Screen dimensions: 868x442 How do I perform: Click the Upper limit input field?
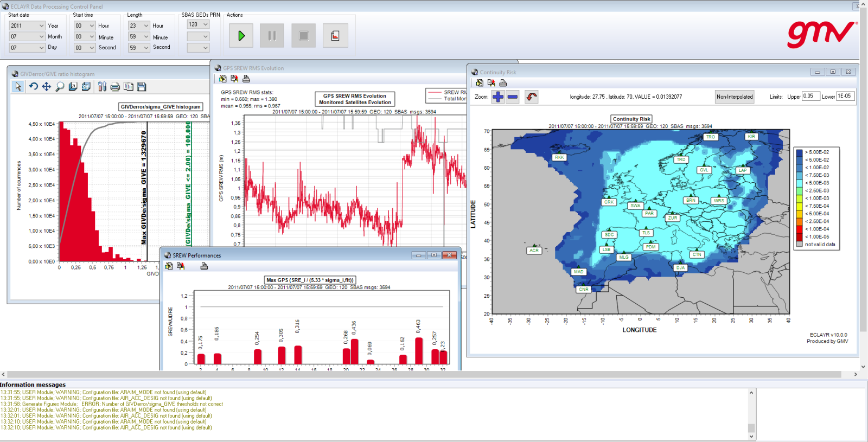tap(810, 96)
